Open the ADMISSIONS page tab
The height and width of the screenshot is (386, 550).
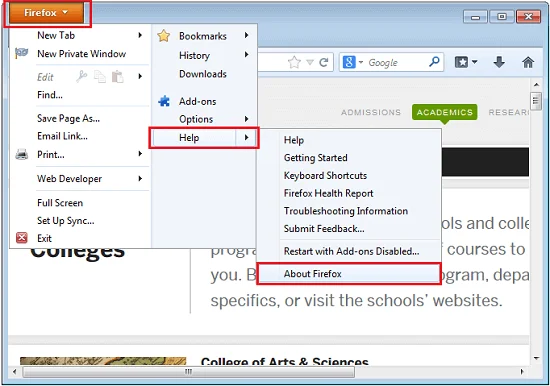click(371, 112)
